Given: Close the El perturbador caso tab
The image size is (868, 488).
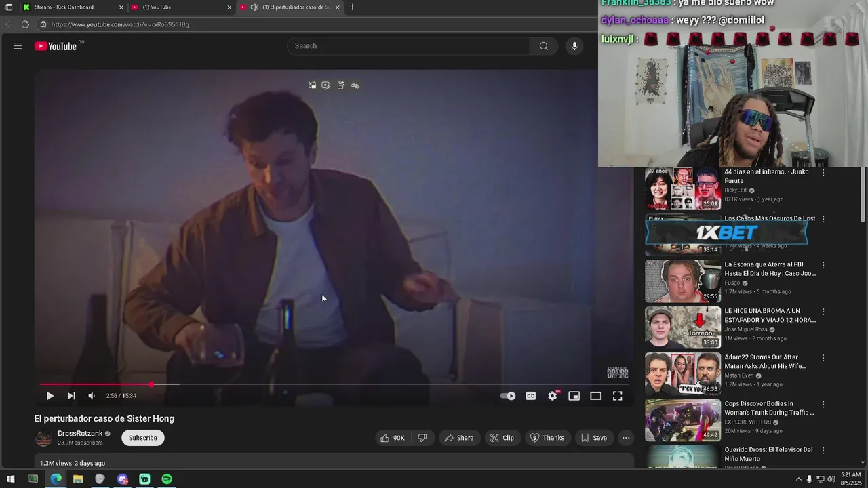Looking at the screenshot, I should (337, 7).
